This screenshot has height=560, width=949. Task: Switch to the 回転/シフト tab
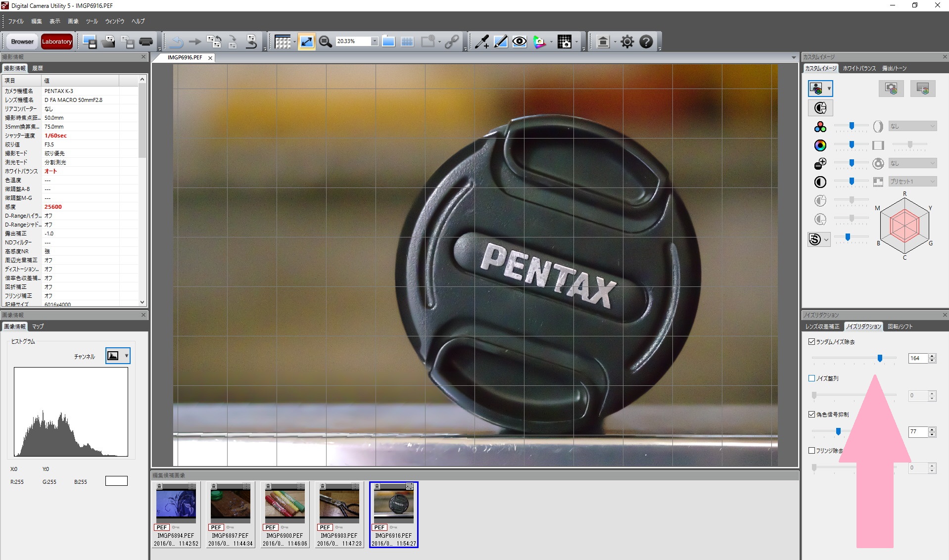pos(900,327)
